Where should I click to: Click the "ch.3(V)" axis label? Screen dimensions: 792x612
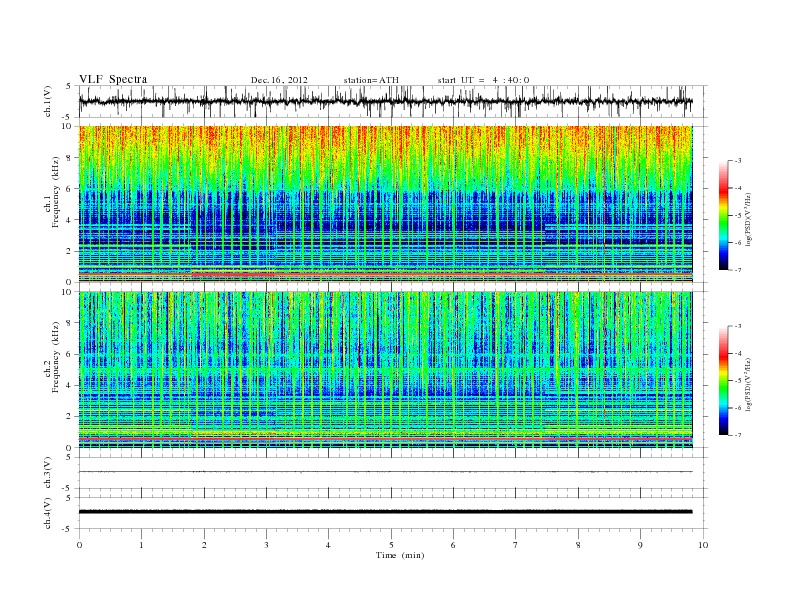(48, 473)
